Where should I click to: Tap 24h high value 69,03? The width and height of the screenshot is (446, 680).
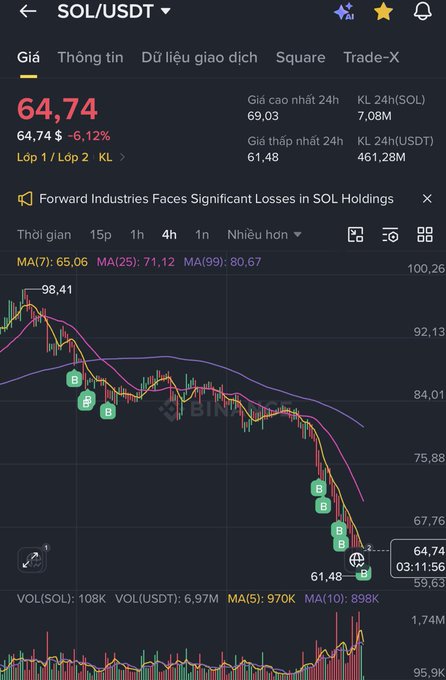263,116
